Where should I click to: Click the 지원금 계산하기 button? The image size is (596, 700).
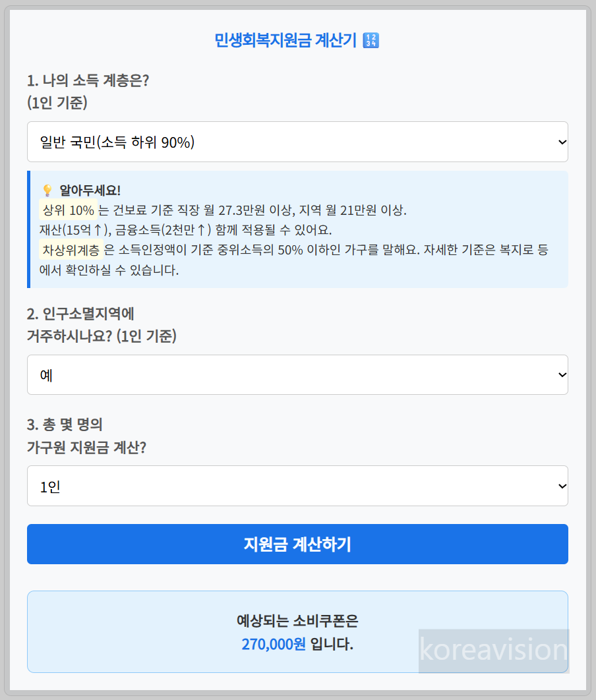click(297, 544)
